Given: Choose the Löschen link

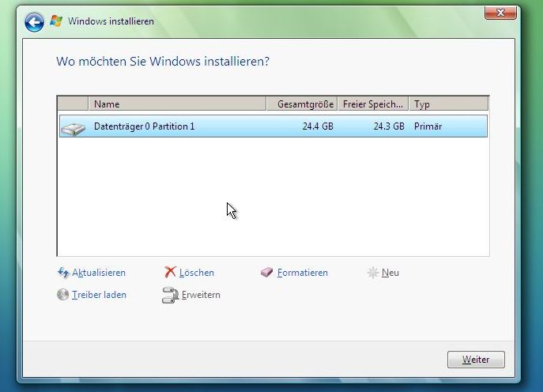Looking at the screenshot, I should (196, 273).
